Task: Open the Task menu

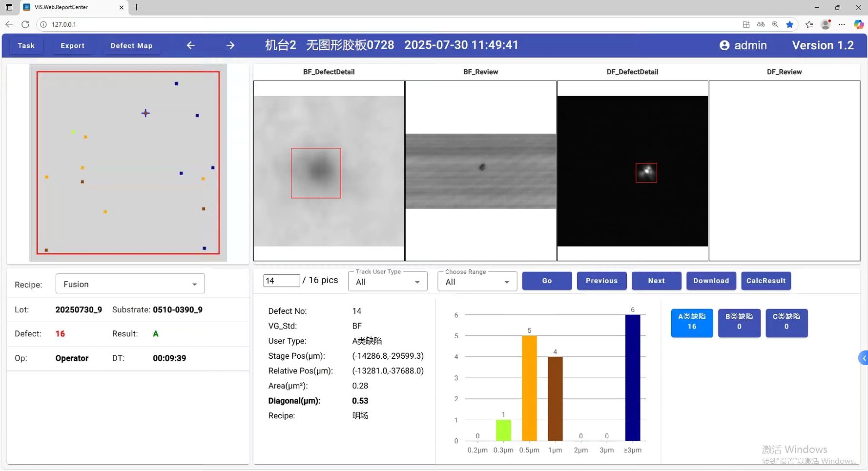Action: pos(26,45)
